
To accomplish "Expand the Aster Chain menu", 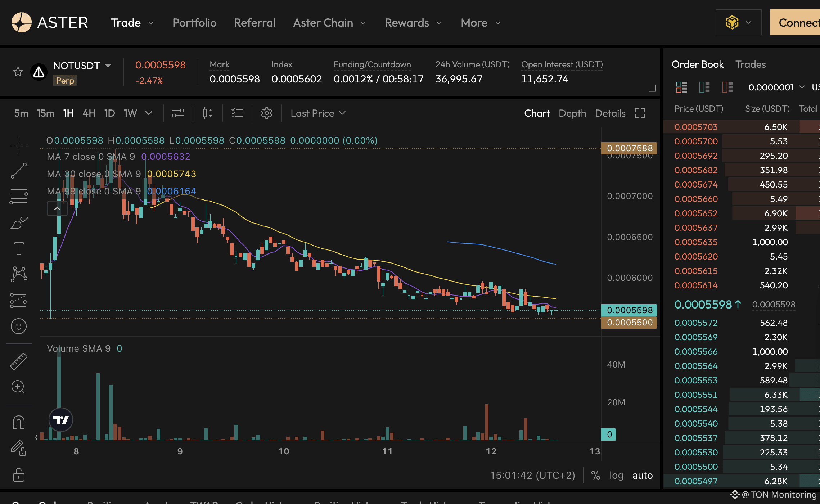I will point(329,23).
